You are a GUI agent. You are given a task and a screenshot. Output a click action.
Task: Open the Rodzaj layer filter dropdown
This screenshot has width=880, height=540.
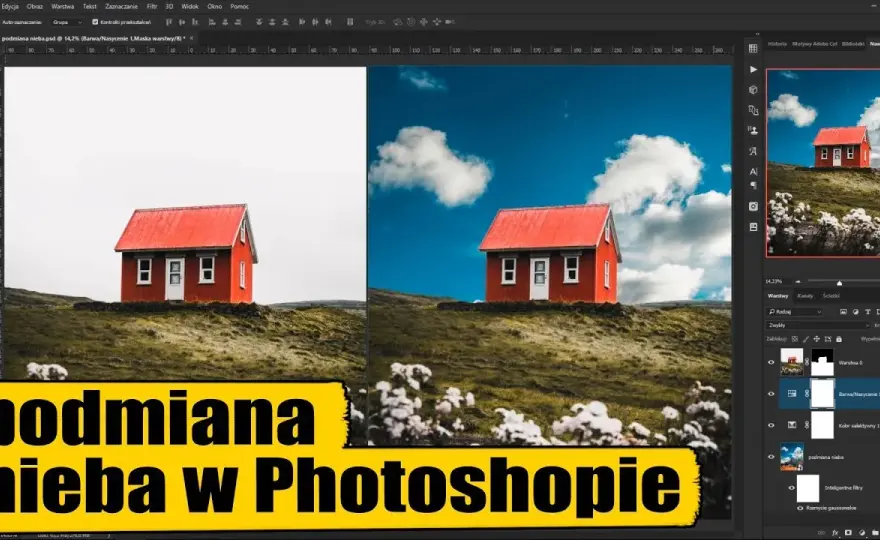click(x=795, y=312)
